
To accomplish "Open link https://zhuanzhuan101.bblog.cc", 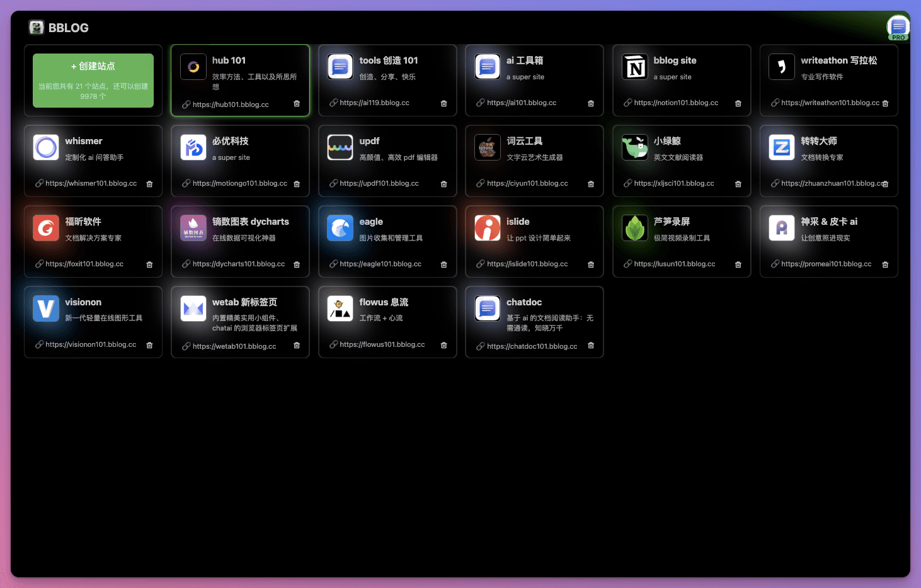I will (832, 183).
